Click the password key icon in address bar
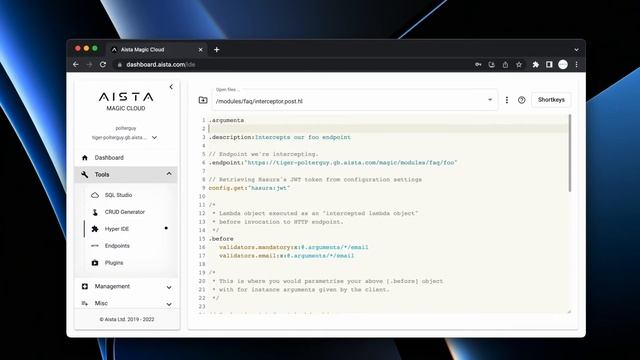This screenshot has width=640, height=360. pyautogui.click(x=478, y=64)
